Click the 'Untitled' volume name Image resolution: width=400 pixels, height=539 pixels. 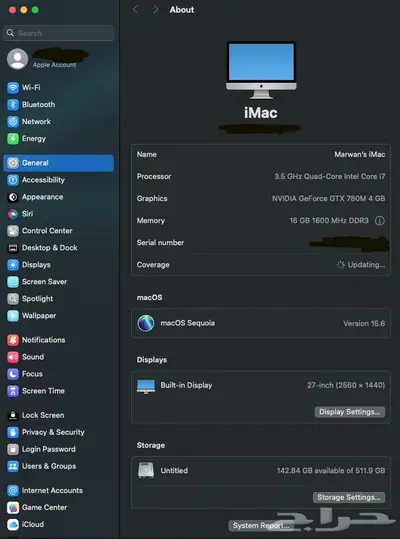(174, 471)
